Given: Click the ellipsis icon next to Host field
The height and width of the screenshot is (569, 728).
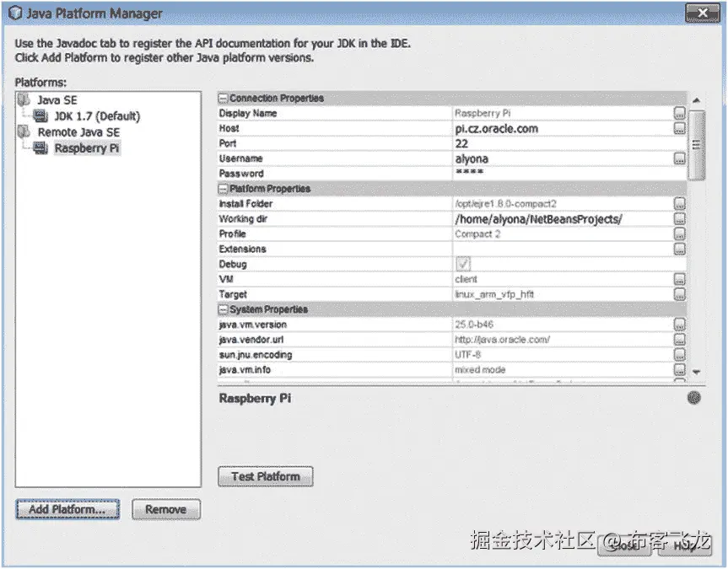Looking at the screenshot, I should pos(682,128).
